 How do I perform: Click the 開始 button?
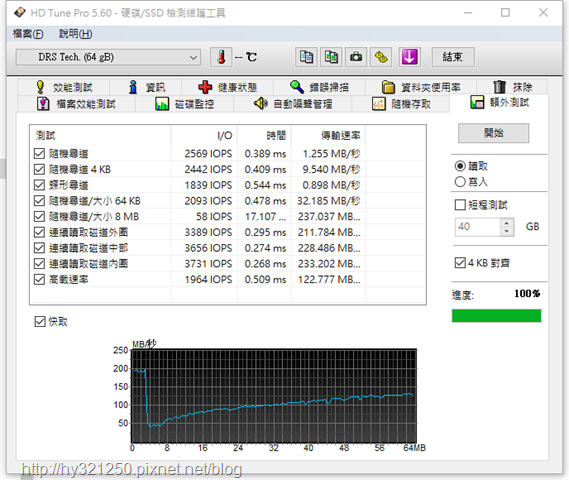click(x=494, y=133)
